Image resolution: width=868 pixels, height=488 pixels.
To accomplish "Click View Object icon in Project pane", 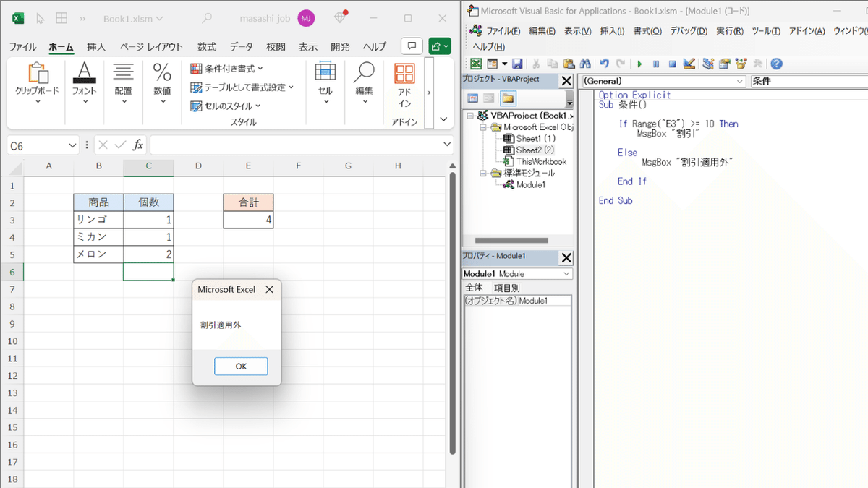I will tap(489, 98).
